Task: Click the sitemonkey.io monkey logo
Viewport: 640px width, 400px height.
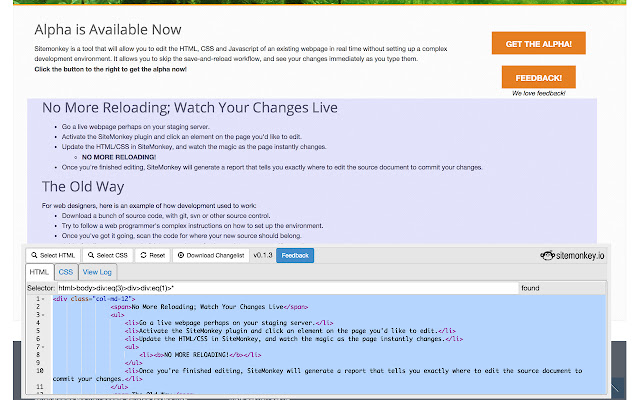Action: [572, 256]
